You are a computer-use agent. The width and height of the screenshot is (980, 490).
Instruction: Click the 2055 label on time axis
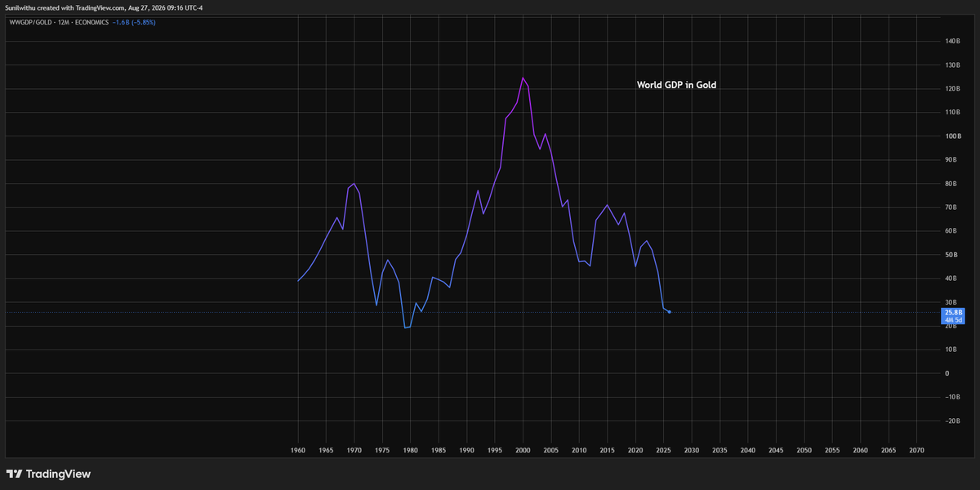[832, 450]
